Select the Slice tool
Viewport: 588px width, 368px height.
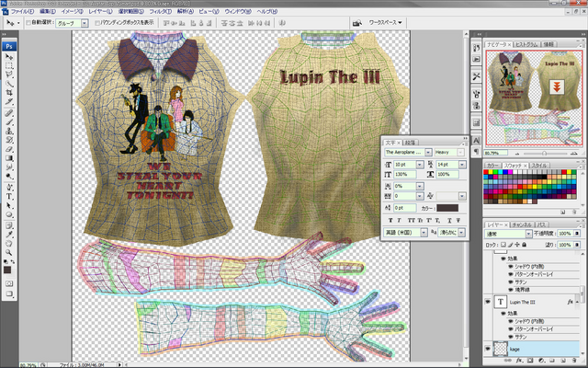9,102
